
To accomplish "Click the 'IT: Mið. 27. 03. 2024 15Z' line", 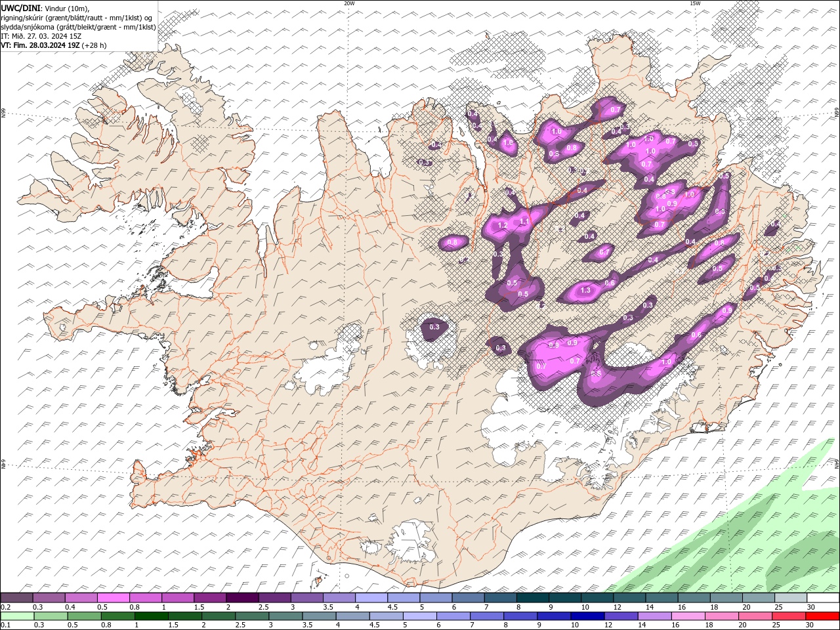I will pyautogui.click(x=41, y=36).
